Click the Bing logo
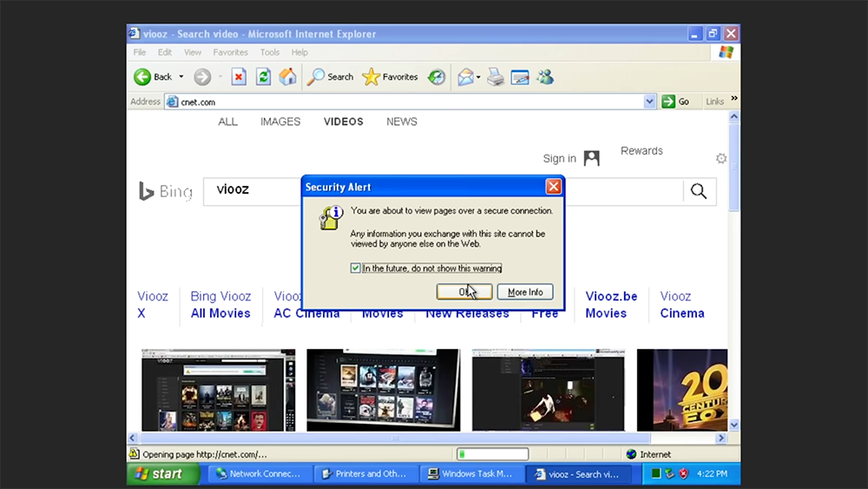 tap(166, 191)
